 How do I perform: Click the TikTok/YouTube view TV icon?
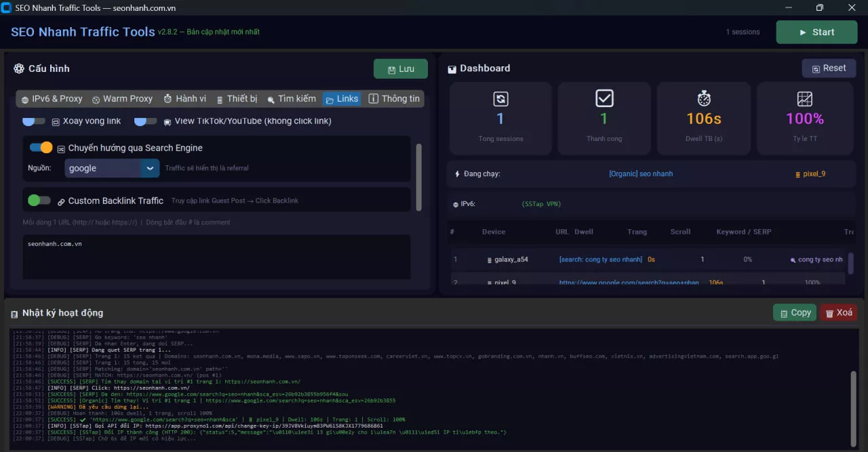167,121
